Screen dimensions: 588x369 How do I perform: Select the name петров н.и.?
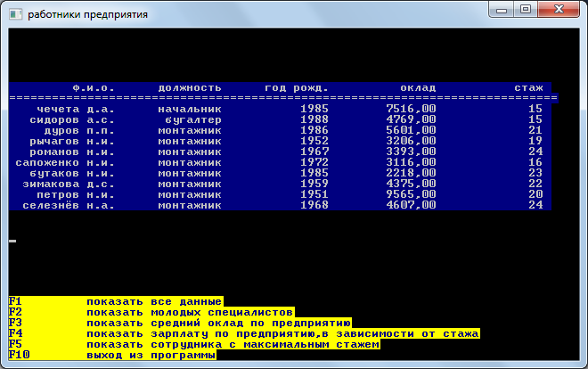pos(76,195)
